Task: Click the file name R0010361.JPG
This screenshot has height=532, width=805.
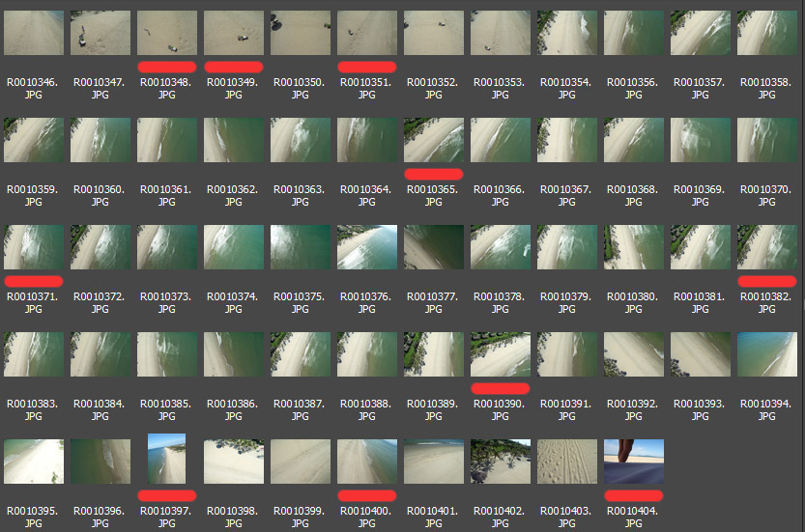Action: pyautogui.click(x=166, y=195)
